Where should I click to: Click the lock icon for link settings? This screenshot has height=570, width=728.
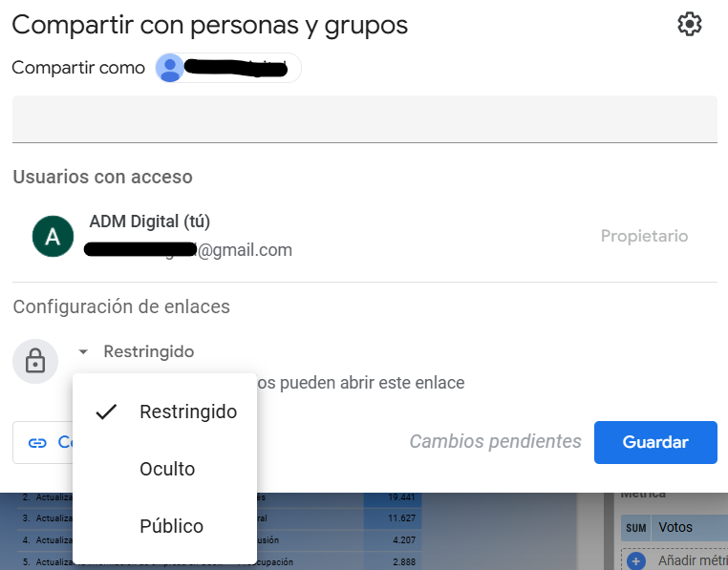pyautogui.click(x=35, y=361)
